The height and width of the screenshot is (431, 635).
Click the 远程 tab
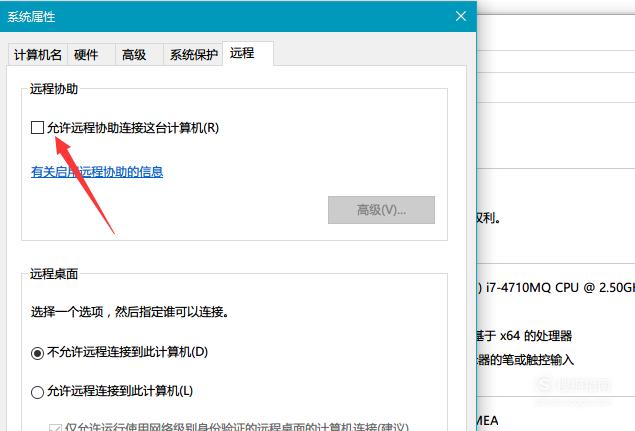point(248,53)
